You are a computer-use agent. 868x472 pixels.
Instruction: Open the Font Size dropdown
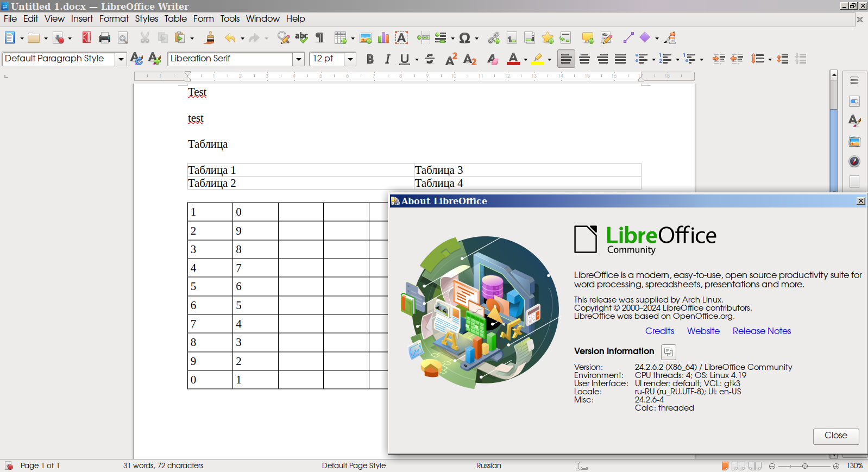click(x=350, y=59)
